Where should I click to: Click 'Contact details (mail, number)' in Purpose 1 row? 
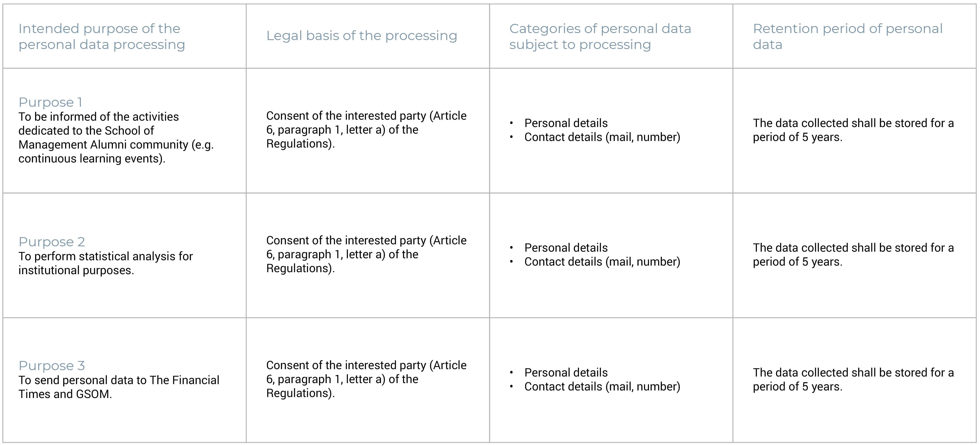[602, 137]
